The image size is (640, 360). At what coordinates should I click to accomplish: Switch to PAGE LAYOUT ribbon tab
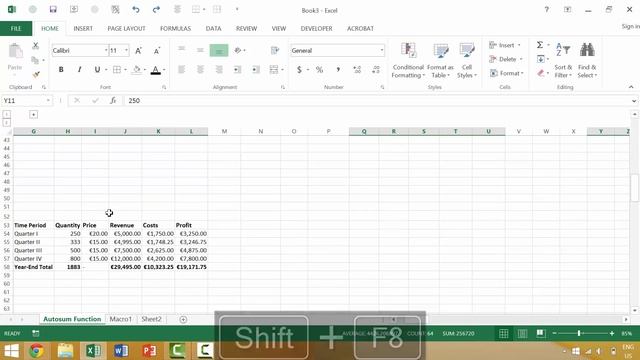[x=126, y=29]
